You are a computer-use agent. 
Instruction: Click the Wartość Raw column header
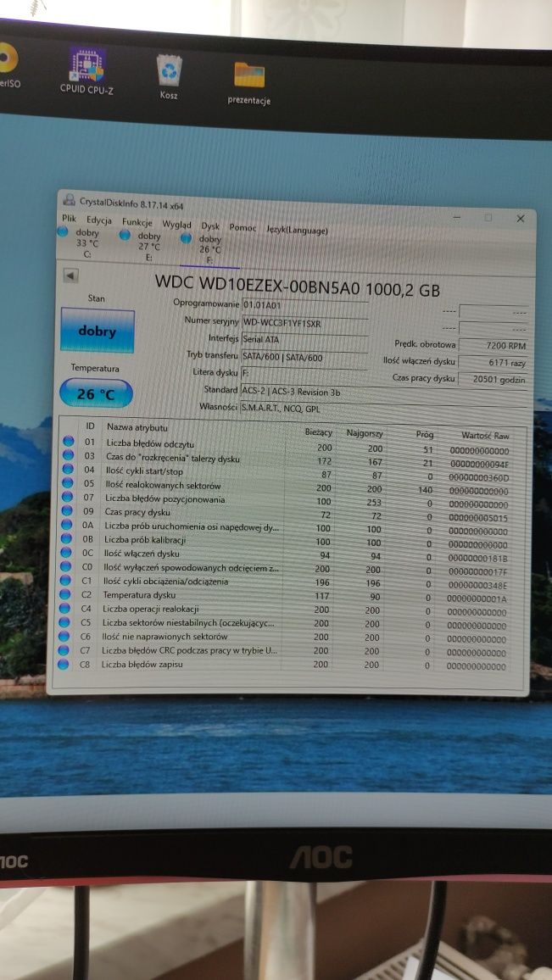tap(485, 435)
